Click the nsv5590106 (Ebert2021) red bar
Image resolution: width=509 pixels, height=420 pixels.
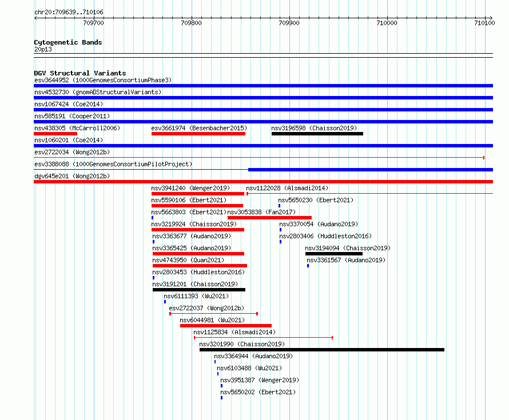coord(197,206)
